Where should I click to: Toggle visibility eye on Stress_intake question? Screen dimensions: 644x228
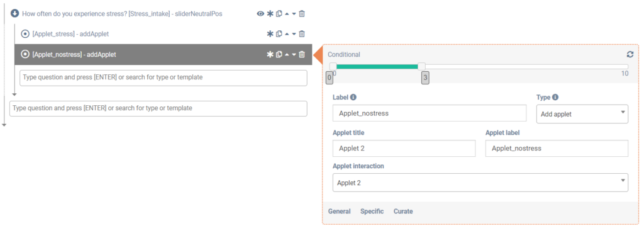260,14
